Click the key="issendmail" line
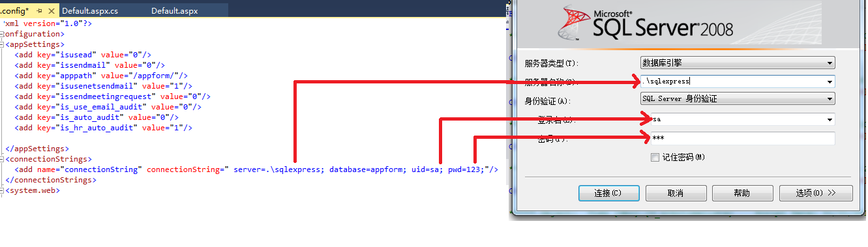Image resolution: width=868 pixels, height=247 pixels. pos(90,65)
